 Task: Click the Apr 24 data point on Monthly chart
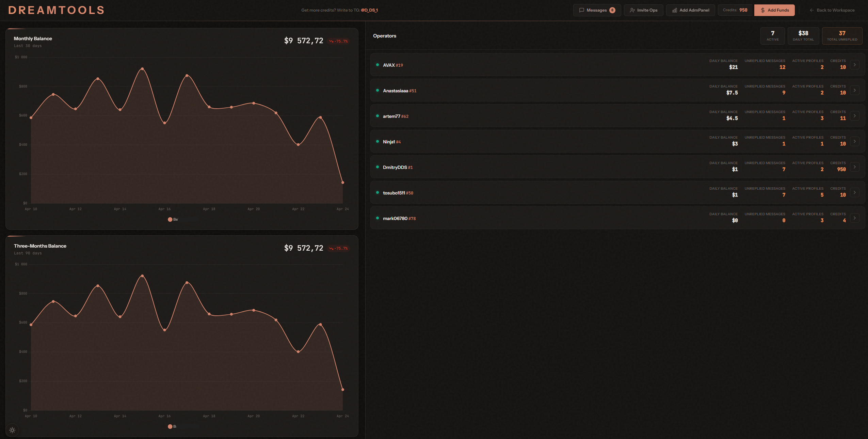[x=342, y=183]
